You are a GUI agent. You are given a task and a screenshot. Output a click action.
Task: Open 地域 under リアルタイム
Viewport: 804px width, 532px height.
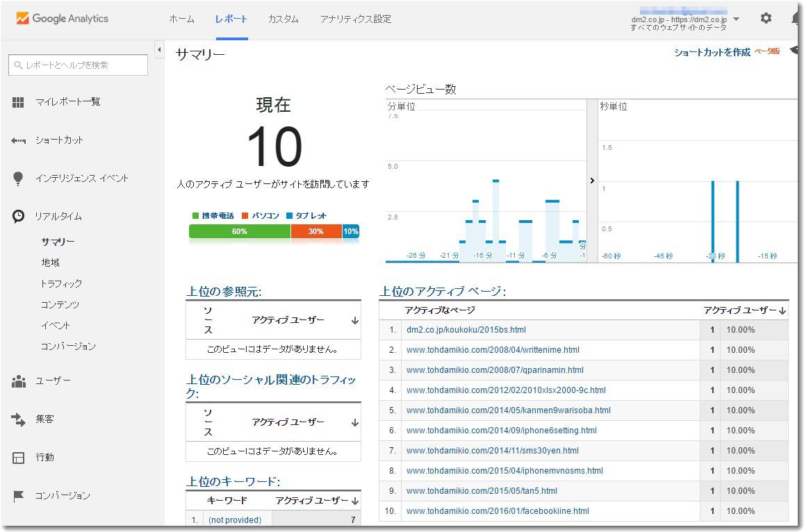pos(50,263)
